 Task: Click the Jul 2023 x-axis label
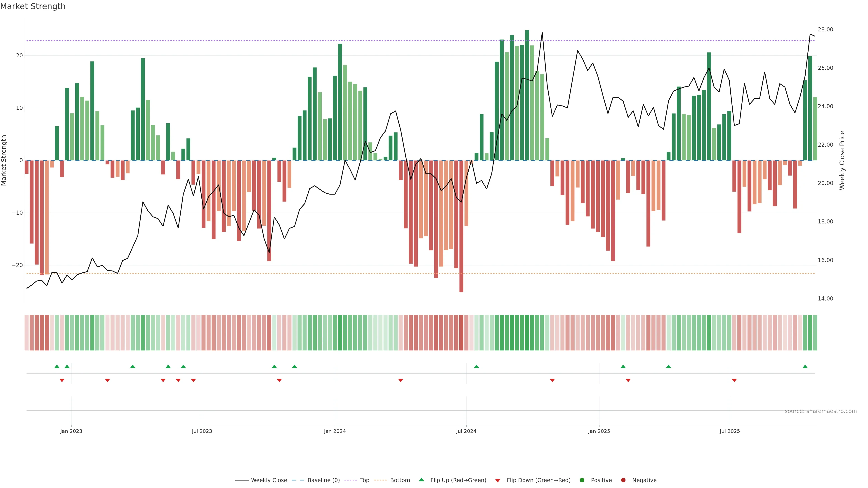pyautogui.click(x=202, y=431)
